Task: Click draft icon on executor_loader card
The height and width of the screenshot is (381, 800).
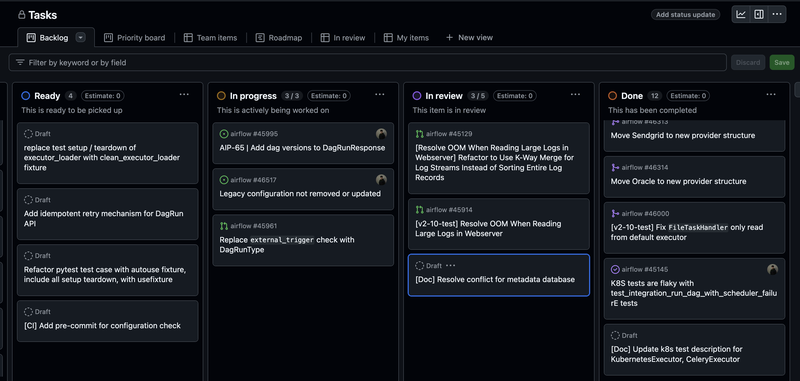Action: pos(28,134)
